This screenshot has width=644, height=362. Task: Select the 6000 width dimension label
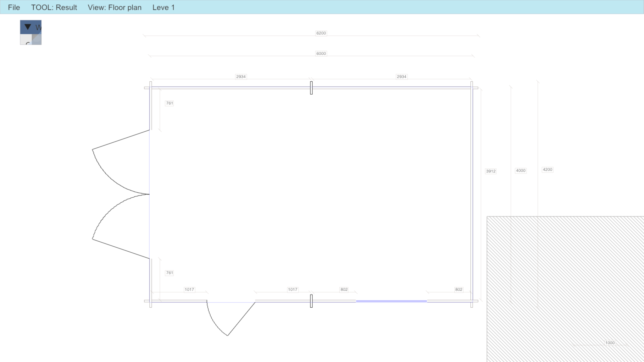click(x=321, y=53)
